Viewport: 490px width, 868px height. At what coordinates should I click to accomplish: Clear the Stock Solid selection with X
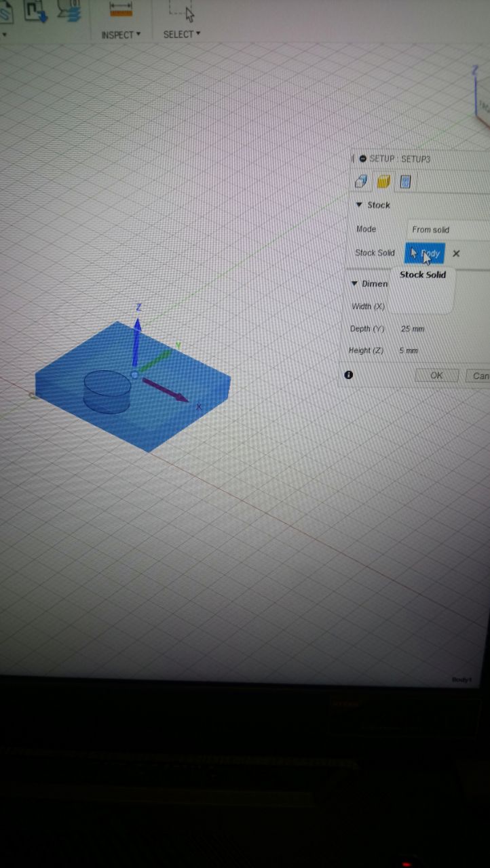(456, 254)
